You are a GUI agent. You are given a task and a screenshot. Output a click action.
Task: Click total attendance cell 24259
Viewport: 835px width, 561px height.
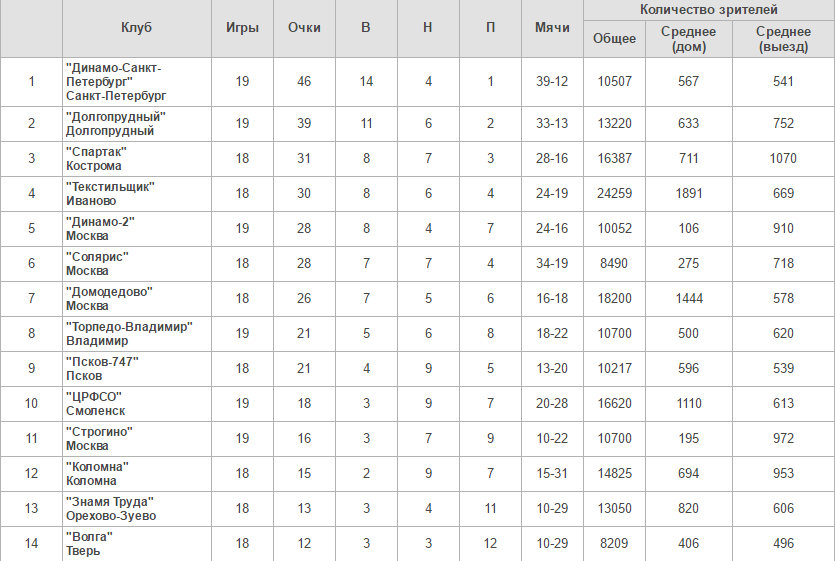(614, 194)
